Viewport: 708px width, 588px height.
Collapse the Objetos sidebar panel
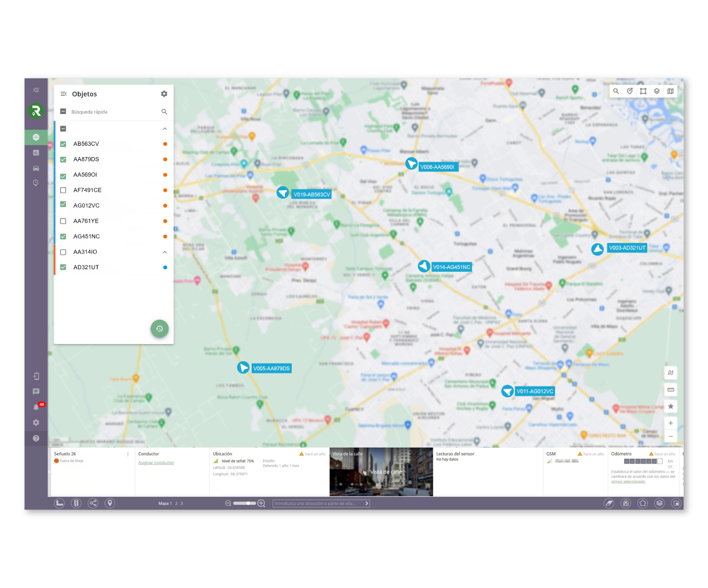tap(63, 94)
